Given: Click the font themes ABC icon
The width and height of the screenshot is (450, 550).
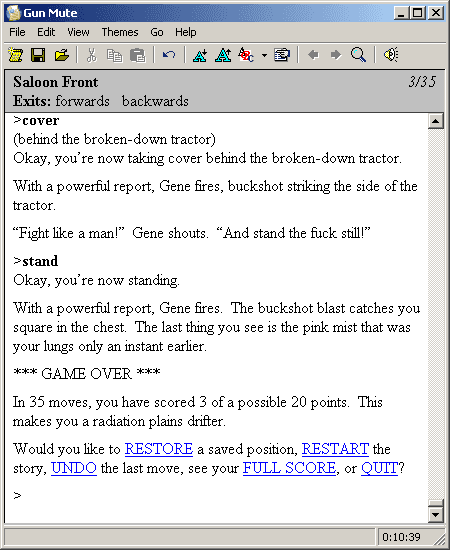Looking at the screenshot, I should [246, 55].
